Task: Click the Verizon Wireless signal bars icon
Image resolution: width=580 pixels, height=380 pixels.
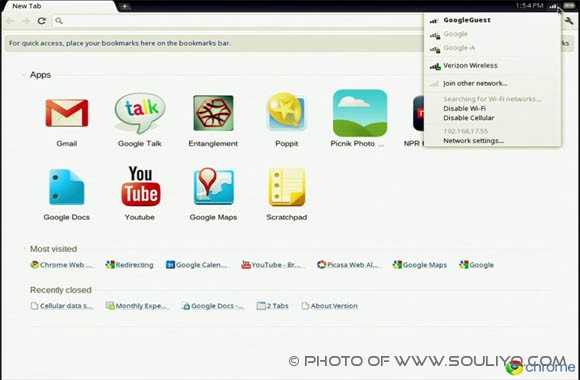Action: [x=435, y=67]
